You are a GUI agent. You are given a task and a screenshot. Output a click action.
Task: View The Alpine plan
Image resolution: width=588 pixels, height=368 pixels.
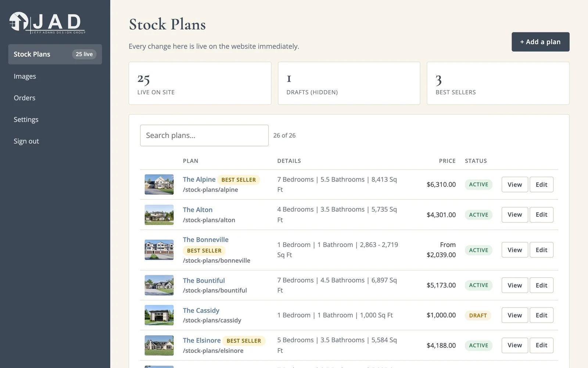(514, 184)
